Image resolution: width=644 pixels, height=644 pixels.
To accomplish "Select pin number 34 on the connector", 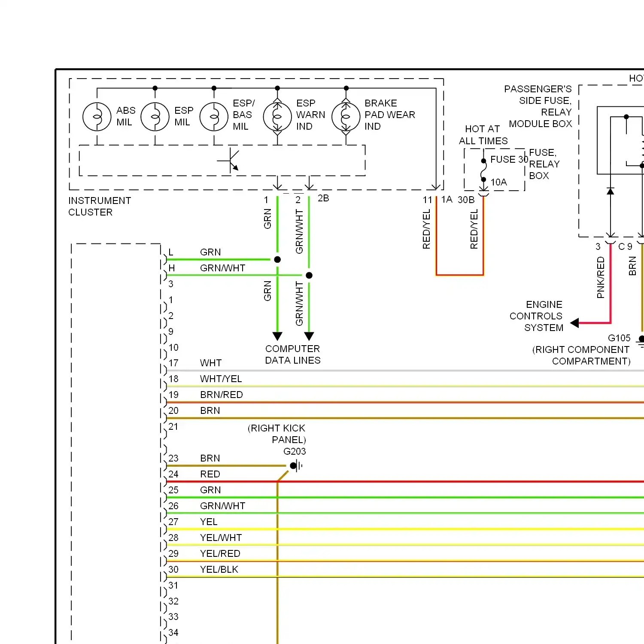I will click(x=173, y=633).
